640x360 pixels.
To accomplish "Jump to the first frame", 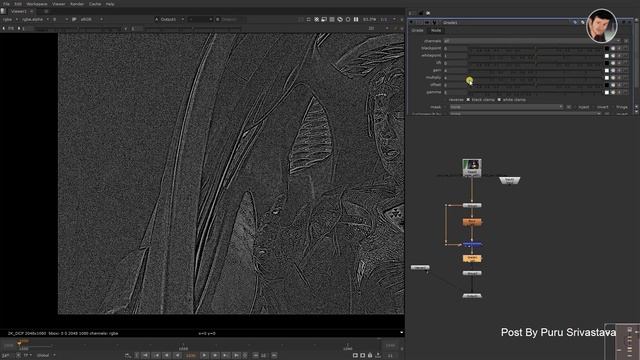I will 146,356.
